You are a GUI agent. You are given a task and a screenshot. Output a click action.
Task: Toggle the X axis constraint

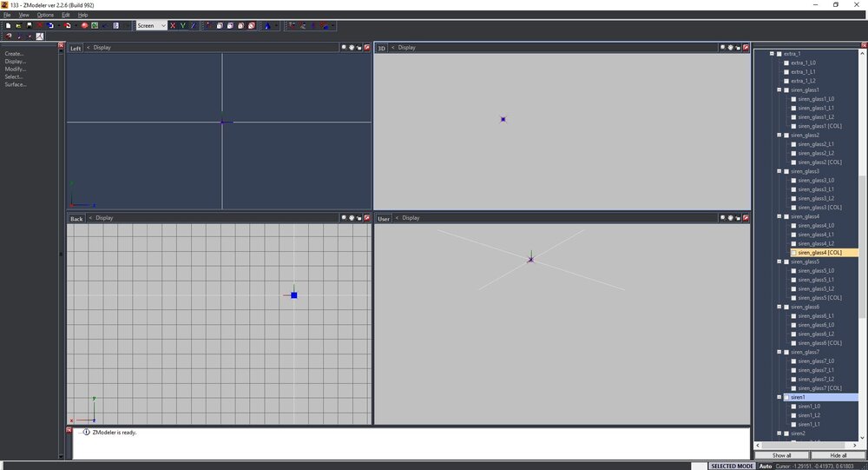pyautogui.click(x=173, y=25)
